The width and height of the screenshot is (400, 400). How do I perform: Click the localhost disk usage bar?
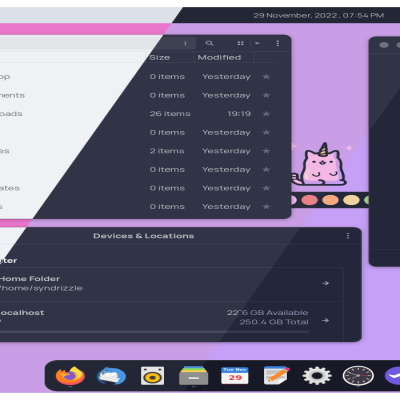point(154,332)
